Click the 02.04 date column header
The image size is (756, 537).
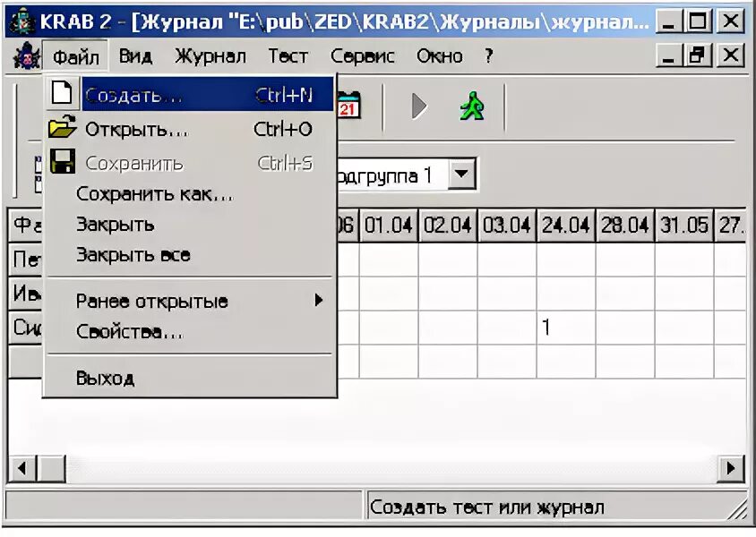point(448,225)
